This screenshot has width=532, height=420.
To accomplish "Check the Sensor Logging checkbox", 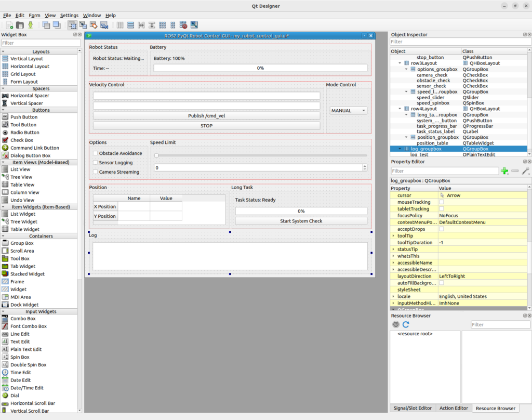I will click(x=96, y=163).
